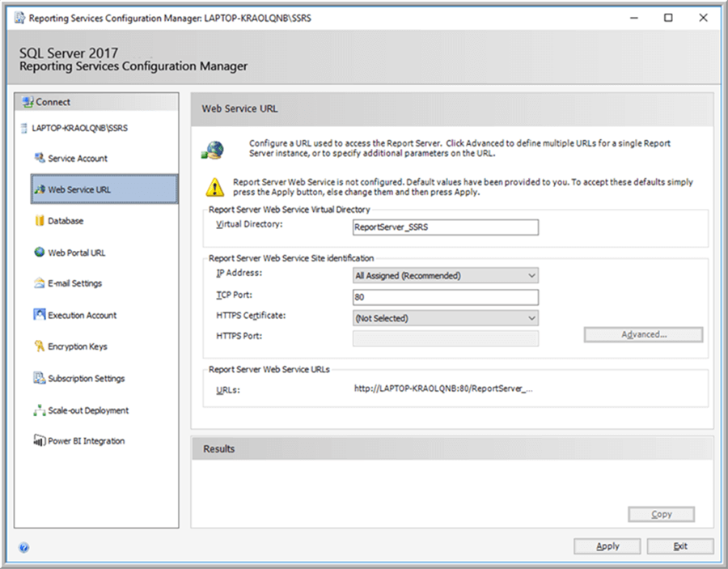Click the Subscription Settings icon
Viewport: 728px width, 569px height.
pyautogui.click(x=40, y=378)
